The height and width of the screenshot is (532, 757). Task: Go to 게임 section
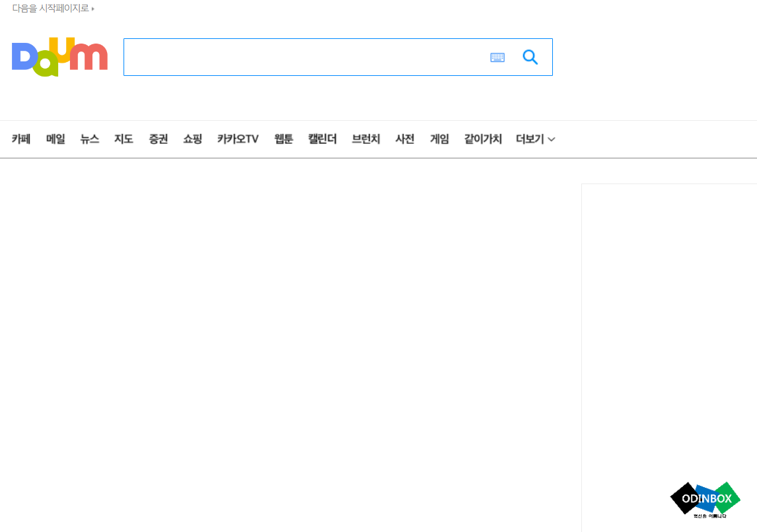click(x=440, y=139)
